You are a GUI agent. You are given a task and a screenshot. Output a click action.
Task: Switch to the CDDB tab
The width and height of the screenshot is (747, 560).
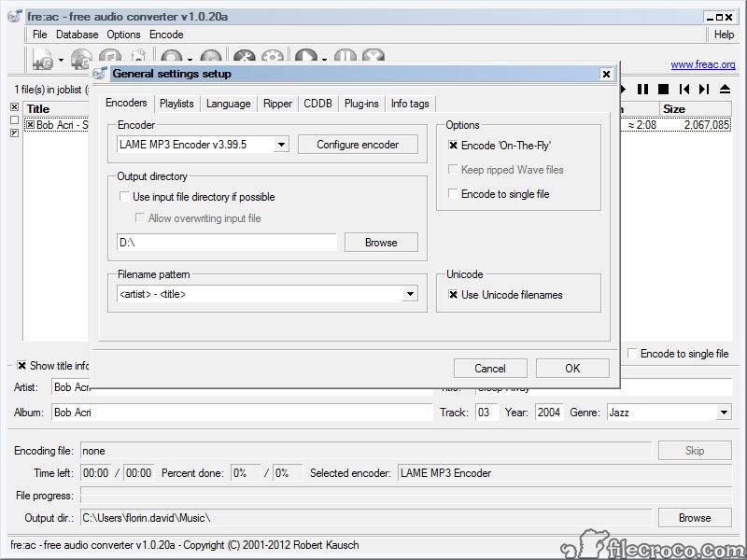[x=317, y=104]
